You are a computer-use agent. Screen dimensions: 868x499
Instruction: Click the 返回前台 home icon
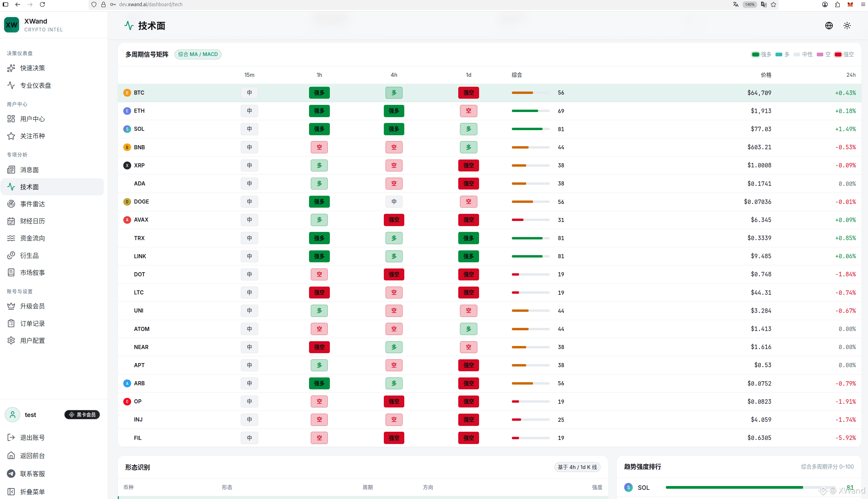point(11,456)
